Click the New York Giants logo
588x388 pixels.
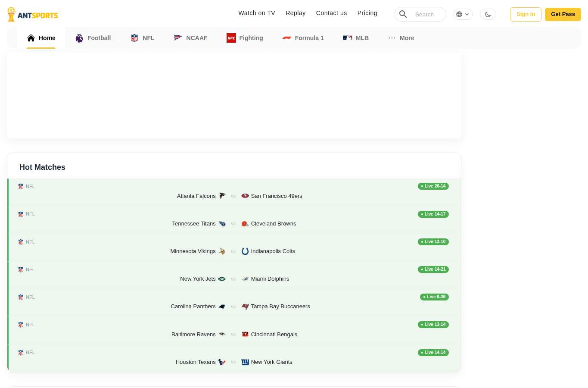(245, 362)
